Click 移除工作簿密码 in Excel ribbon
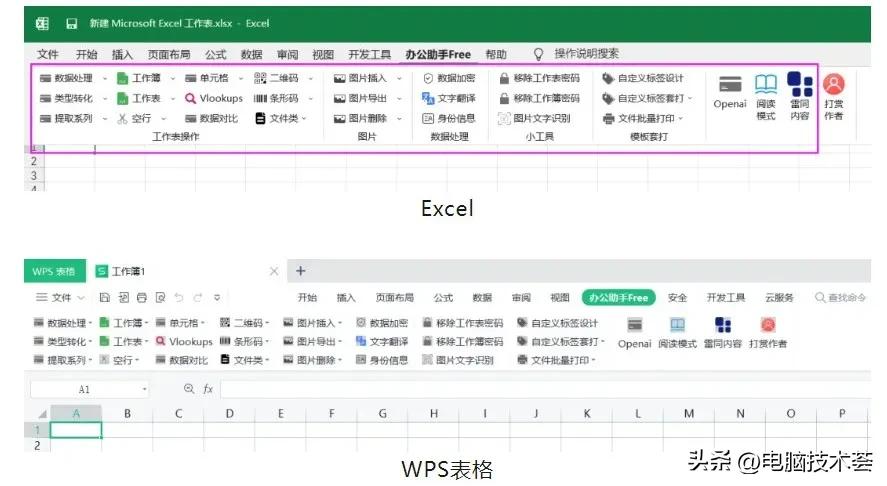The height and width of the screenshot is (486, 887). 540,98
